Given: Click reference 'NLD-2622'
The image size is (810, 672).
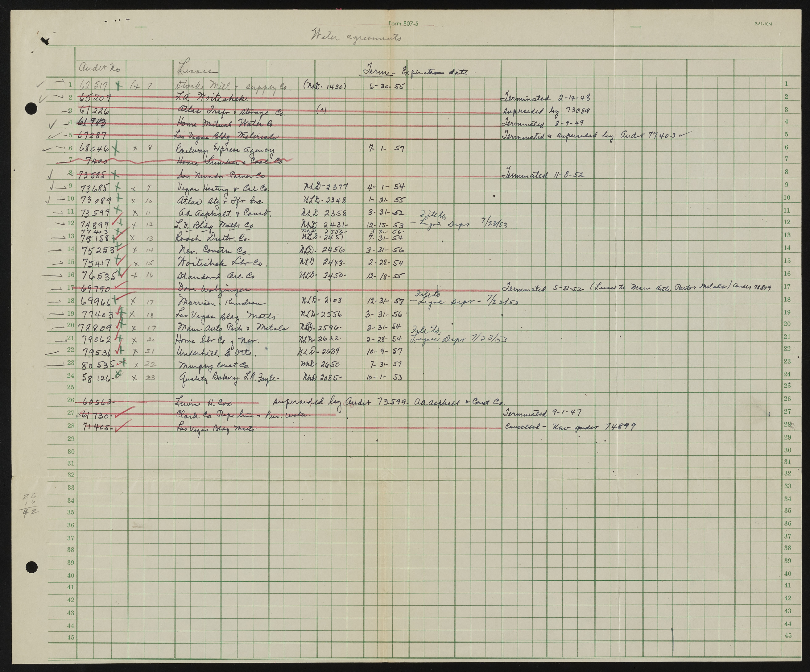Looking at the screenshot, I should [x=320, y=339].
